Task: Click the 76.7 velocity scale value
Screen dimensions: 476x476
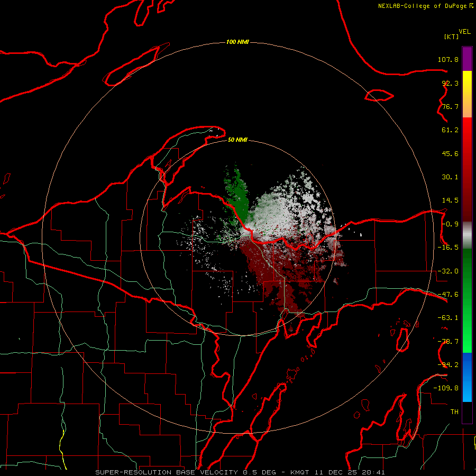Action: point(450,106)
